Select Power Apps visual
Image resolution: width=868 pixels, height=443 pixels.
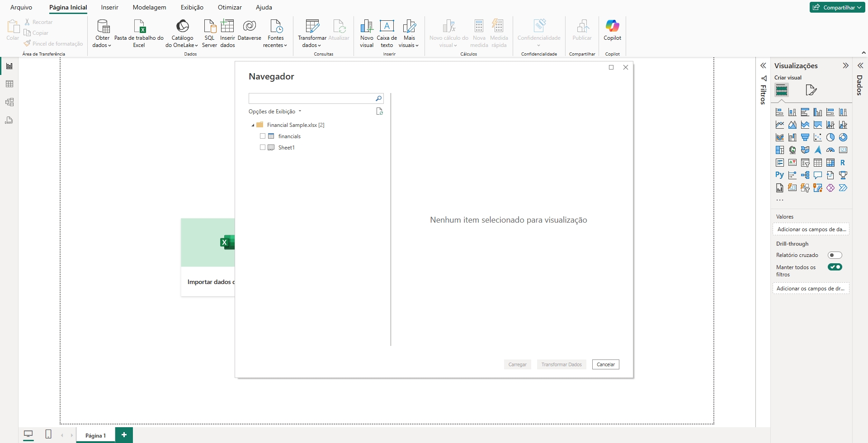(x=830, y=188)
